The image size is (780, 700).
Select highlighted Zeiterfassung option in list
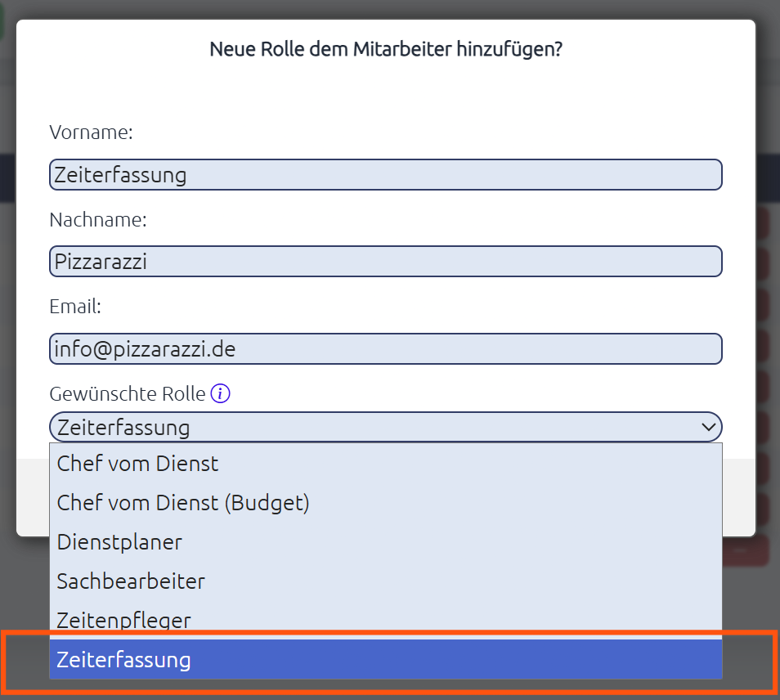pyautogui.click(x=386, y=659)
